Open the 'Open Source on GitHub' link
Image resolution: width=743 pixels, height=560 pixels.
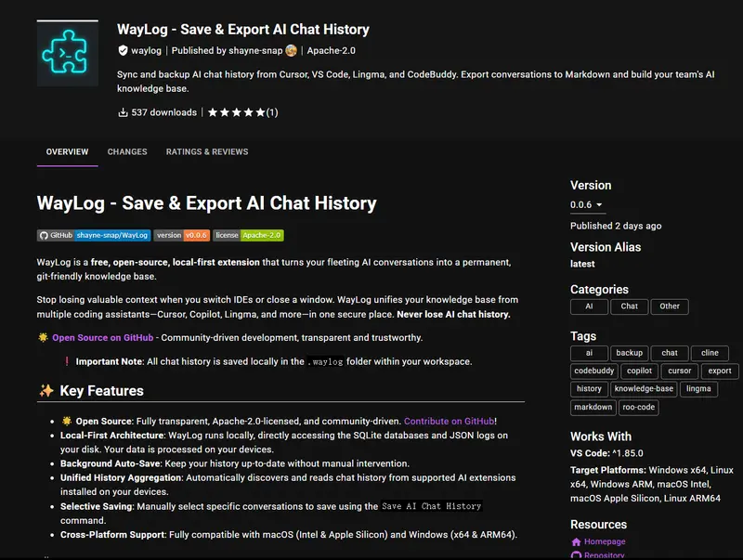point(102,338)
